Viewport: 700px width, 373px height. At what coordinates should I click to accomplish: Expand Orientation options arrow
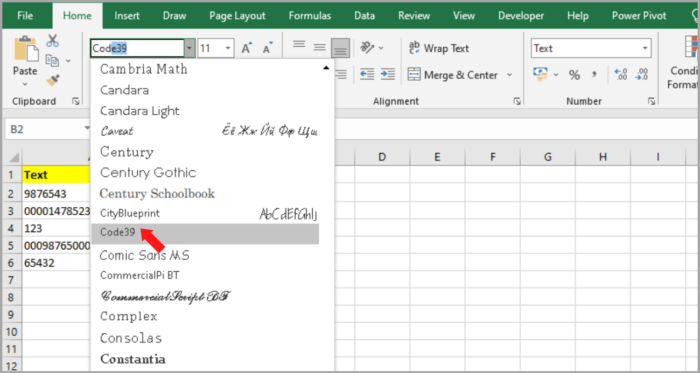click(381, 48)
